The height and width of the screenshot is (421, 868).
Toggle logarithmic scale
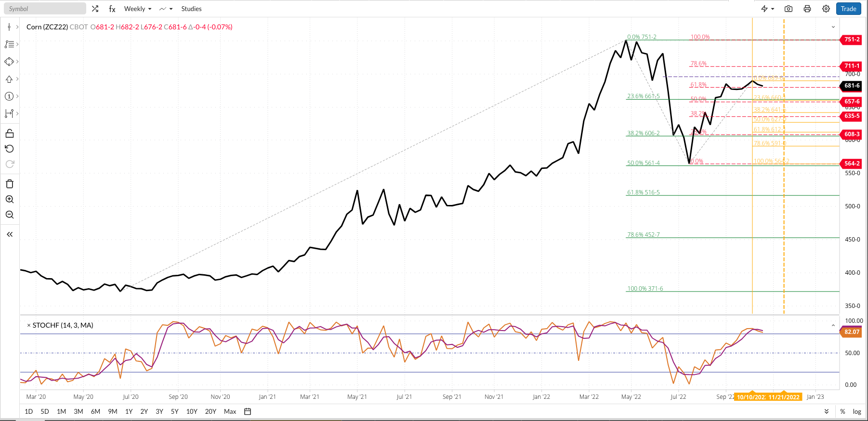pos(857,411)
